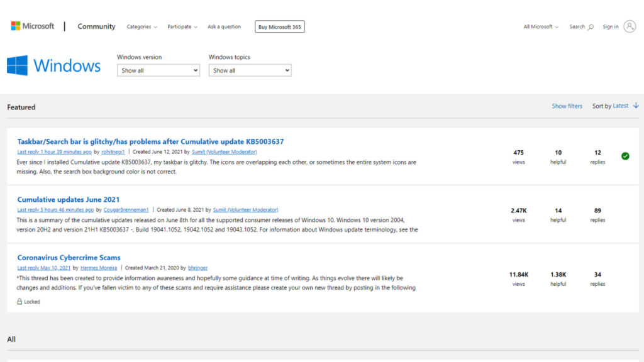This screenshot has width=644, height=362.
Task: Open the Community home link
Action: [96, 26]
